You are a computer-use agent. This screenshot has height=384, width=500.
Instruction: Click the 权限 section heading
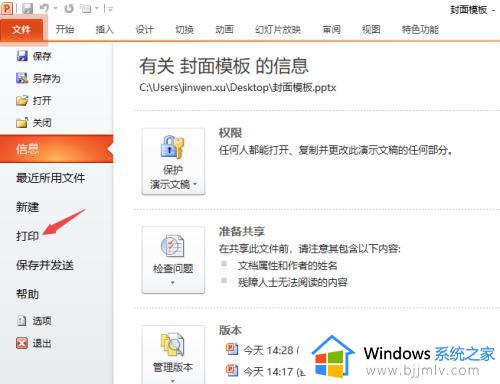230,133
